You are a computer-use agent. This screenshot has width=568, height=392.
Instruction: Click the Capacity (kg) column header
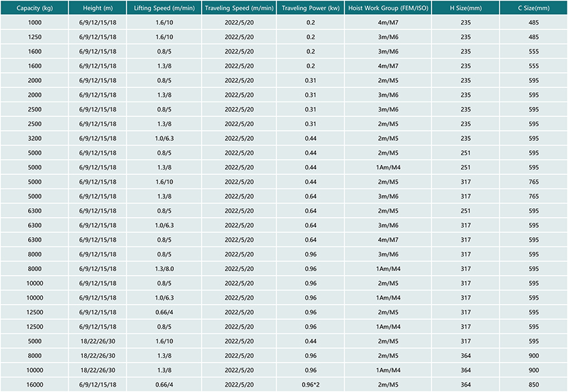point(34,9)
